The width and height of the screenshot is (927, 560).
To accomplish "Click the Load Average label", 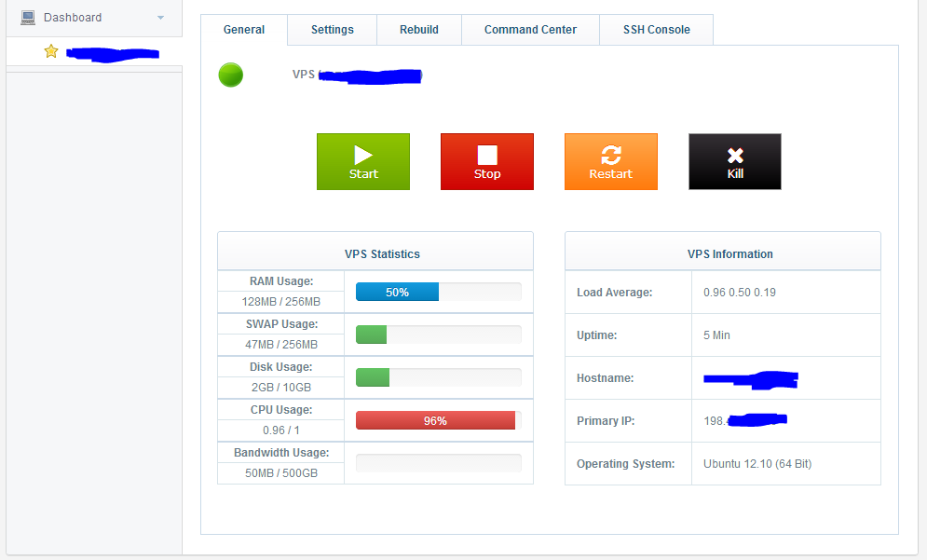I will pos(614,293).
